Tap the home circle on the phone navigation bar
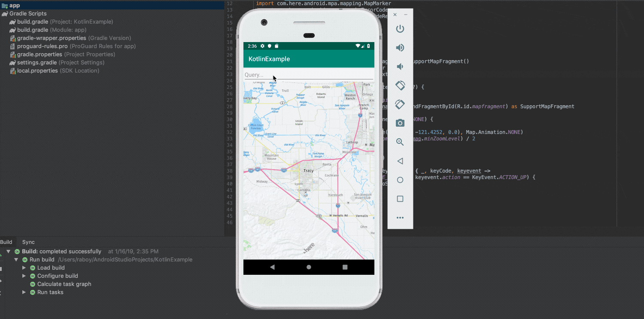The image size is (644, 319). click(309, 267)
